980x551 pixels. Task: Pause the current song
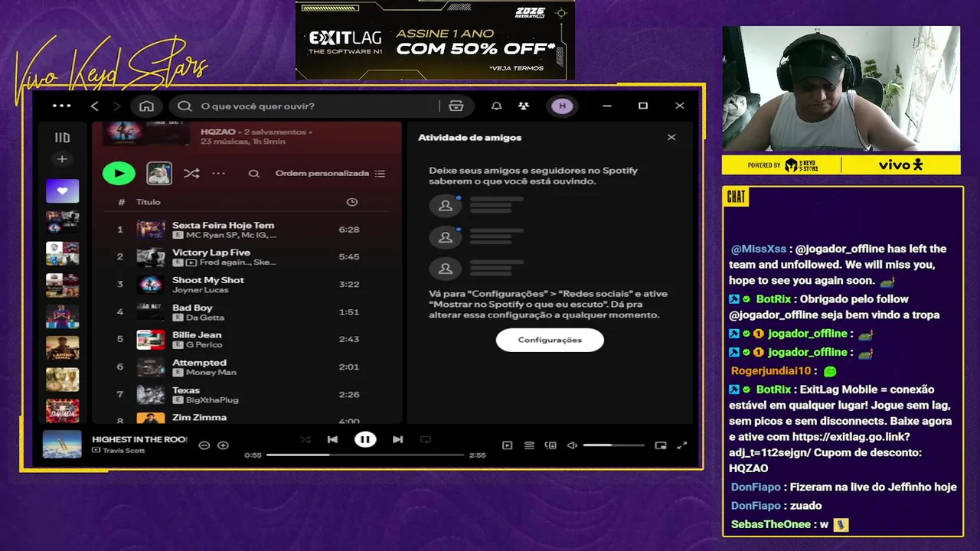pyautogui.click(x=365, y=439)
